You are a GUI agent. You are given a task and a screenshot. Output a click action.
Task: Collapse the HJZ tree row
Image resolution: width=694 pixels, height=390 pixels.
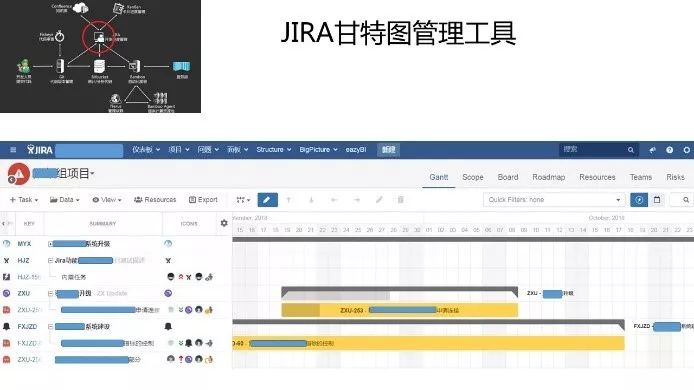click(x=50, y=260)
